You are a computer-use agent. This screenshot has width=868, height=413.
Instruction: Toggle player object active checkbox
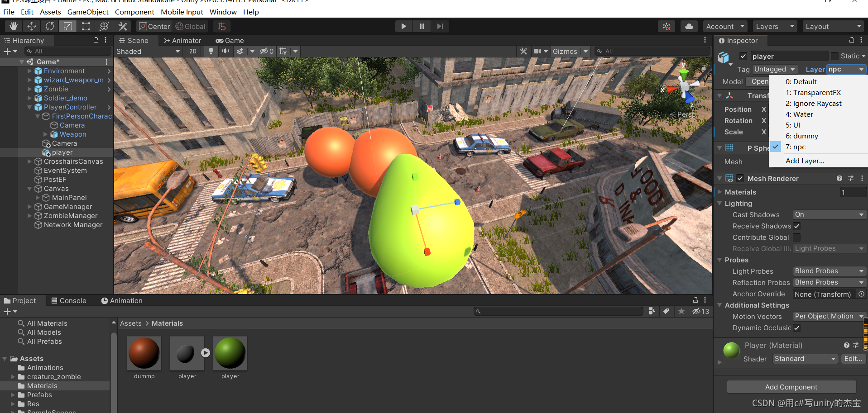point(743,56)
